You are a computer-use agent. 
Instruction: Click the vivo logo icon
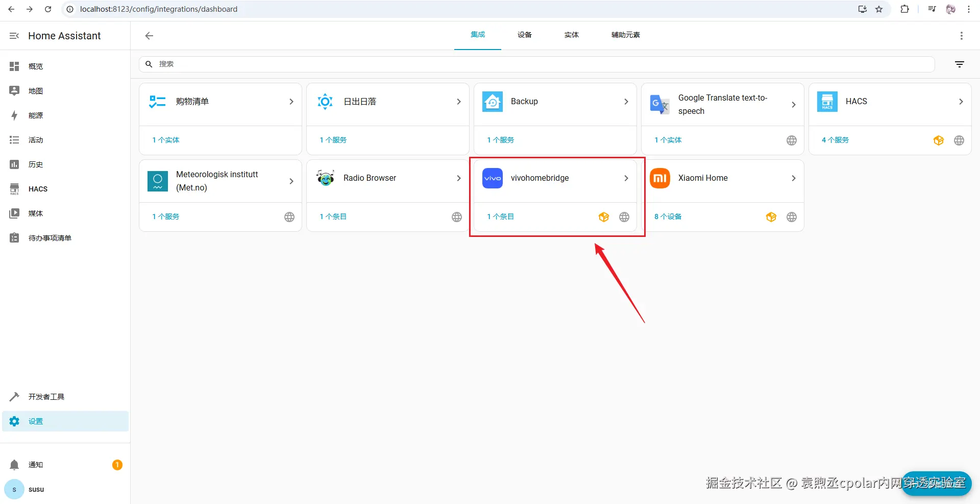click(493, 178)
